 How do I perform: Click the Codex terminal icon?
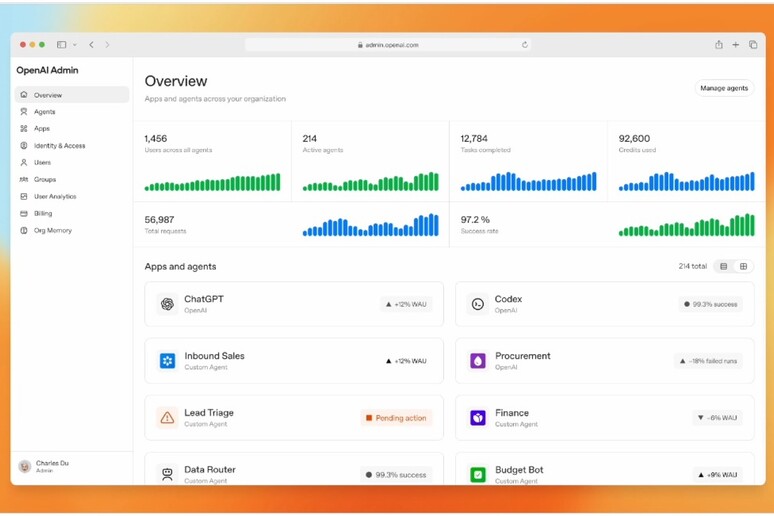478,304
